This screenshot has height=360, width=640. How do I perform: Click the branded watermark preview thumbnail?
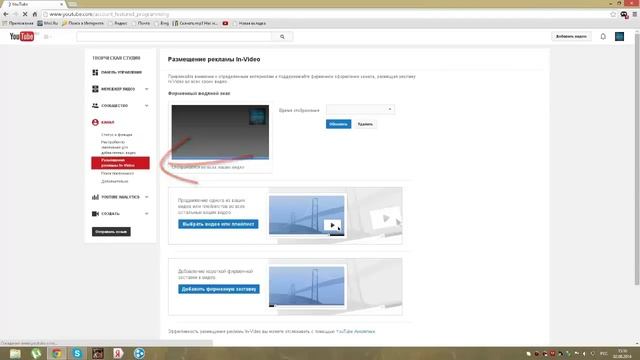220,132
